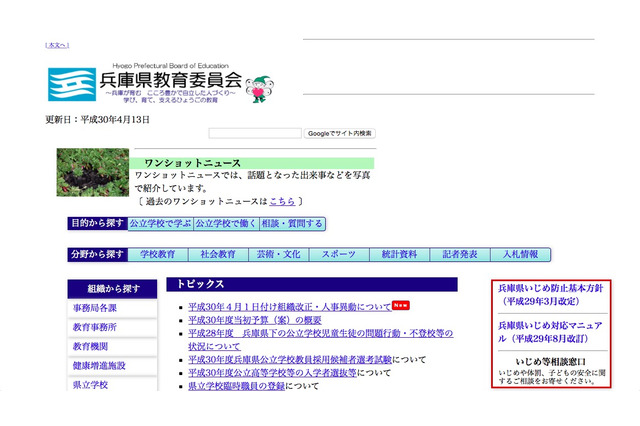Click the 組織から探す sidebar header
This screenshot has width=640, height=426.
112,289
